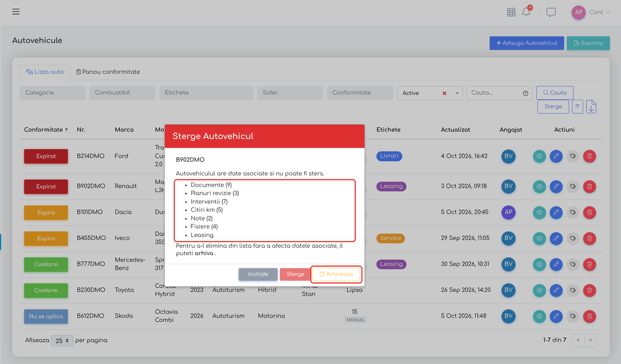The image size is (621, 364).
Task: Open tags for B777DMO Mercedes-Benz
Action: [x=573, y=264]
